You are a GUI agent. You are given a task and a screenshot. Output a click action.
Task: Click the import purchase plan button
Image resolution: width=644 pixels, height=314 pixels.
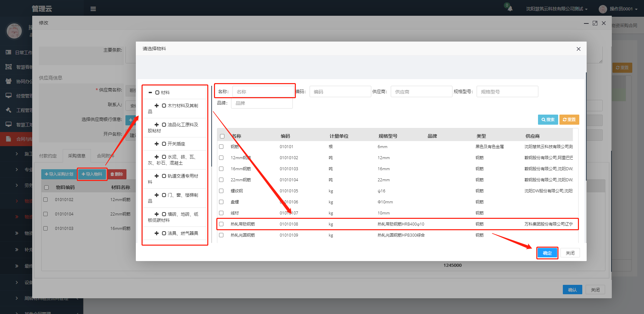coord(59,174)
